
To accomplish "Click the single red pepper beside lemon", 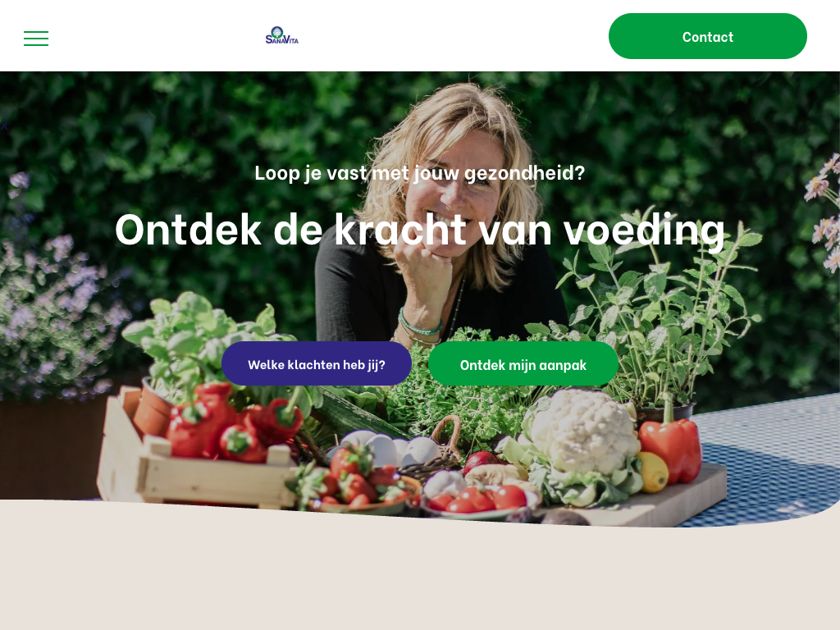I will pos(671,447).
